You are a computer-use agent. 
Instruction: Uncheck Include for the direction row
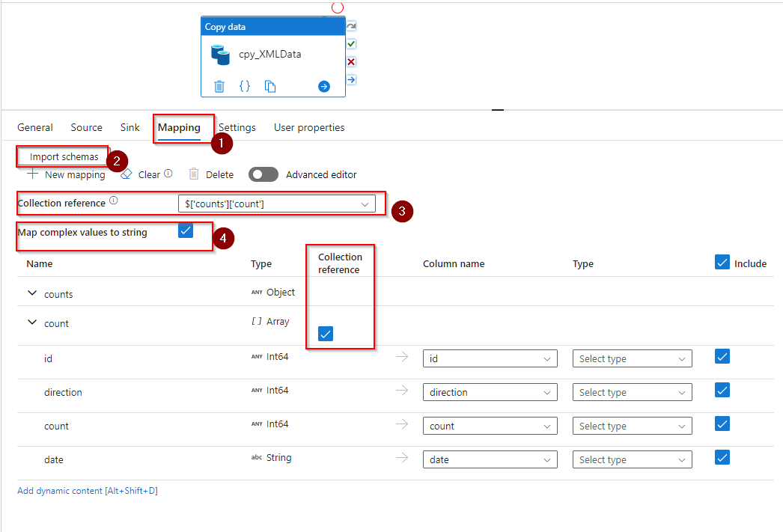coord(722,390)
